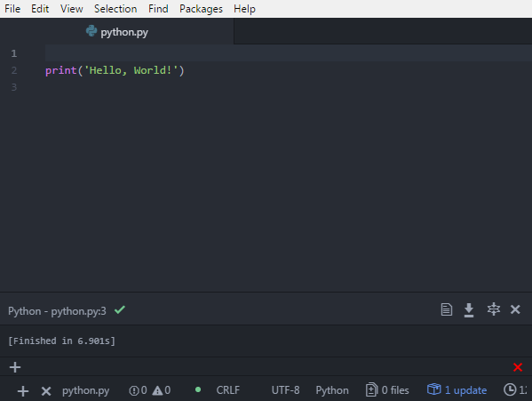532x401 pixels.
Task: Open the 0 files git status
Action: [387, 390]
